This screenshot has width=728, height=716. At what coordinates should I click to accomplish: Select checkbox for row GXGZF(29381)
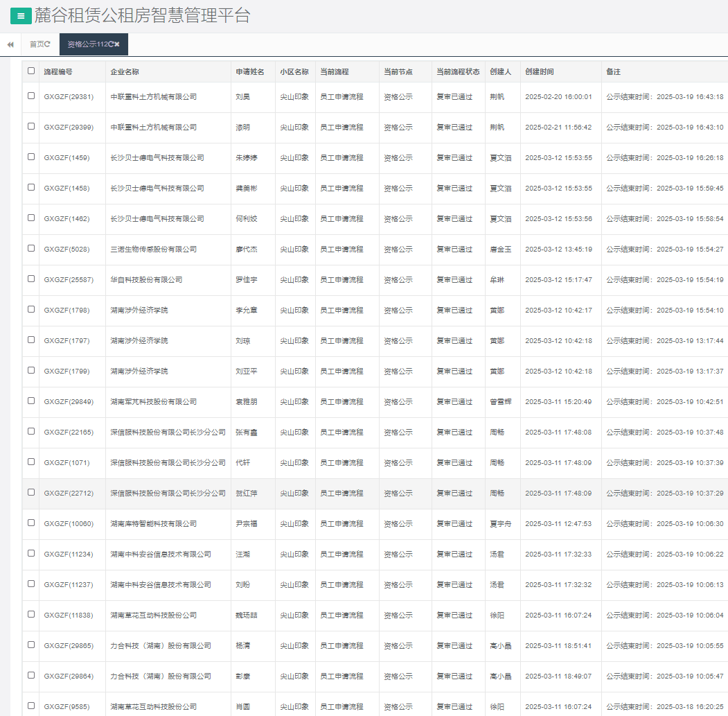click(x=31, y=96)
